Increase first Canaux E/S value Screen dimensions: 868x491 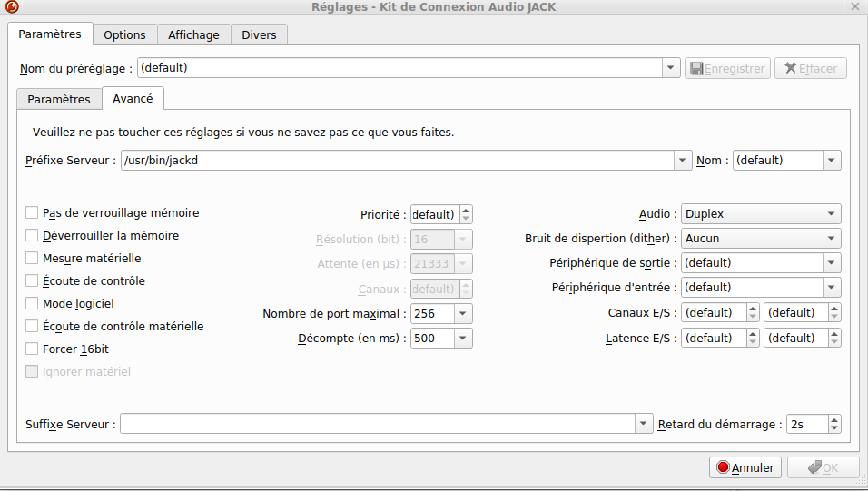click(x=753, y=309)
